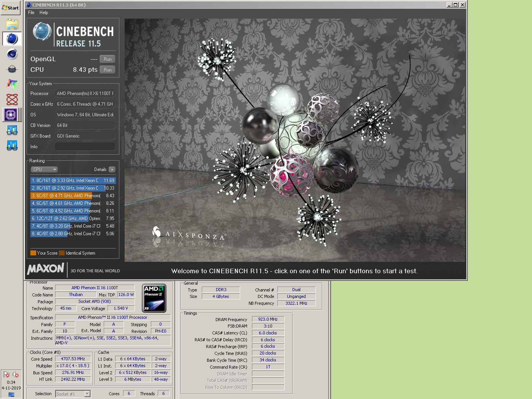Open the CPU ranking type dropdown
The image size is (532, 399).
tap(44, 169)
